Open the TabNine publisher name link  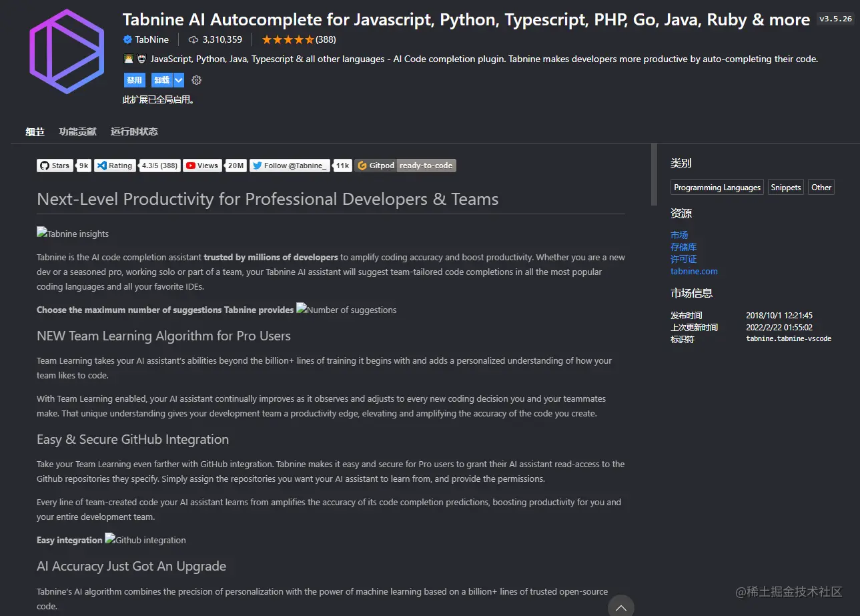pyautogui.click(x=152, y=39)
